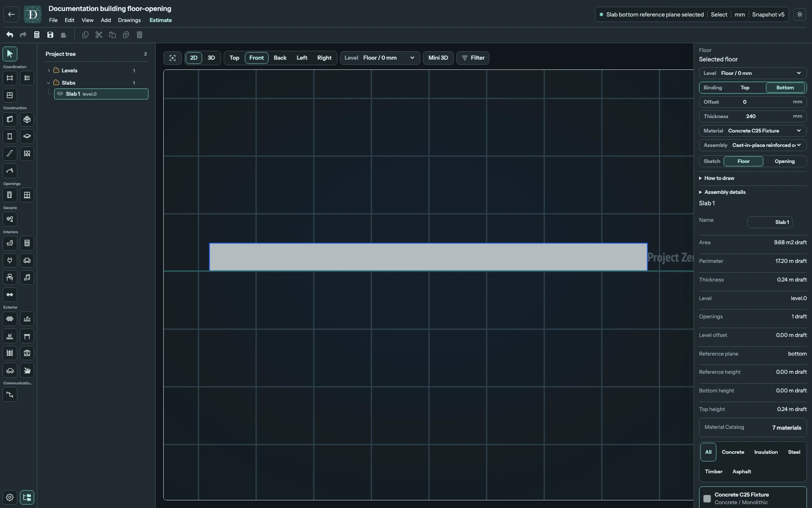Image resolution: width=812 pixels, height=508 pixels.
Task: Switch to the Right view
Action: pyautogui.click(x=324, y=58)
